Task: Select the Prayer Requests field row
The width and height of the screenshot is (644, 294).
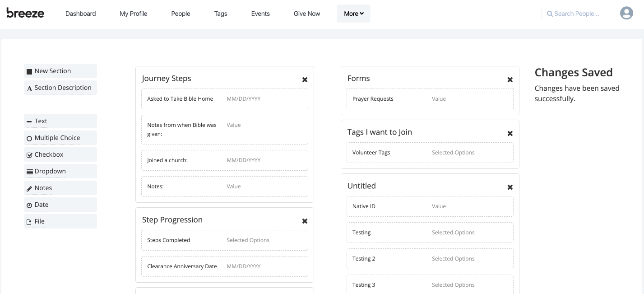Action: point(430,98)
